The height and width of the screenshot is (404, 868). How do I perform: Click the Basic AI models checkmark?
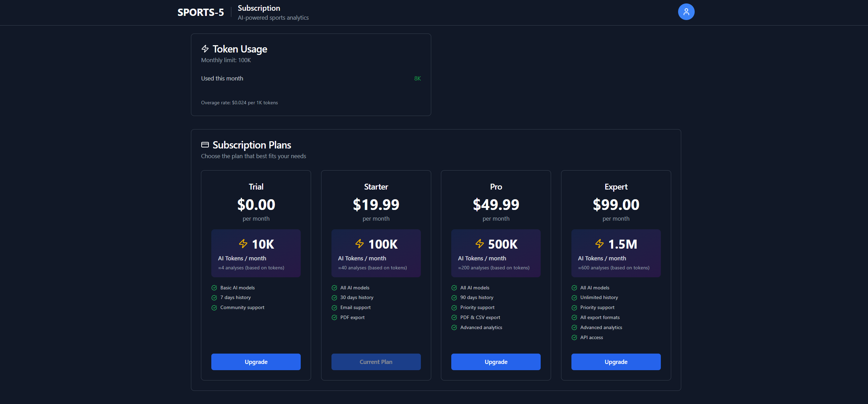point(214,288)
